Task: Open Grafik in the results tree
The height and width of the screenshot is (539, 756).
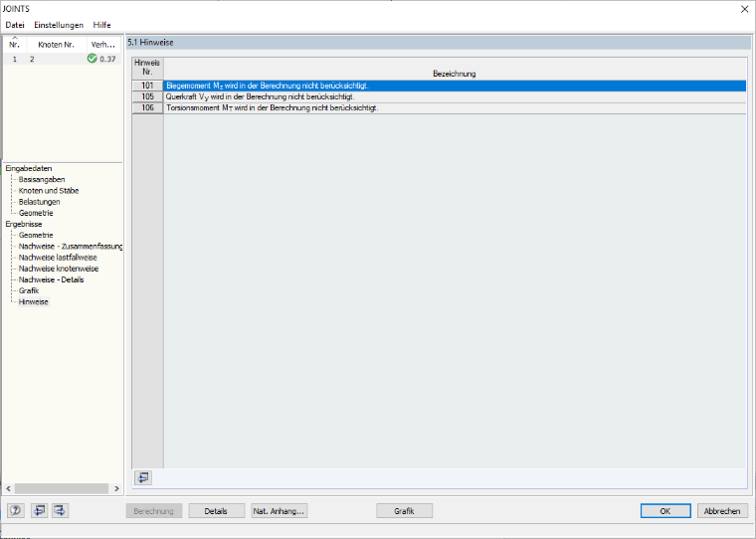Action: [x=29, y=290]
